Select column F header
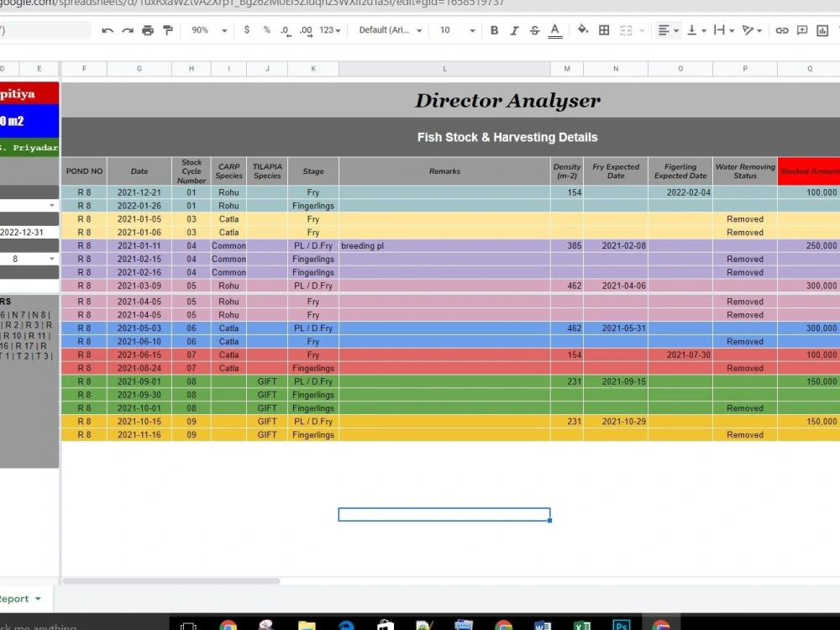Screen dimensions: 840x630 [84, 69]
